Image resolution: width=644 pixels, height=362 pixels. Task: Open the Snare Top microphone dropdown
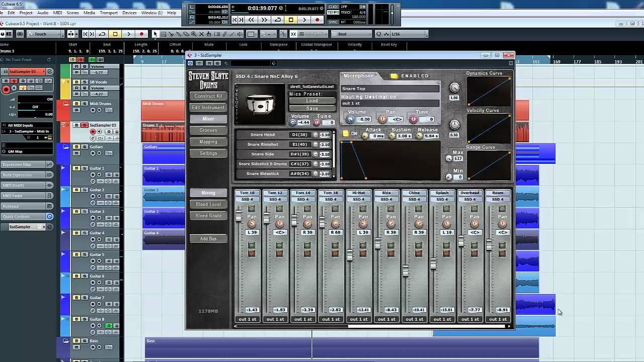[x=390, y=88]
